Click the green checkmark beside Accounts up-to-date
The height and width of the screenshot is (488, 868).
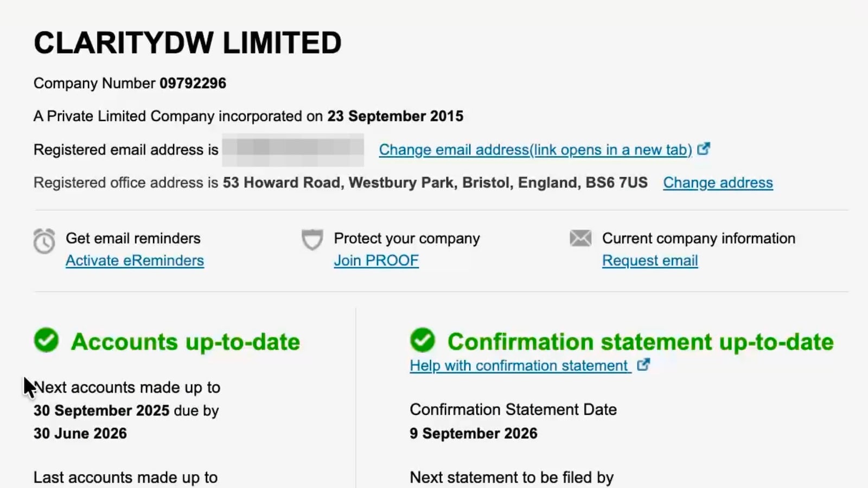[46, 341]
